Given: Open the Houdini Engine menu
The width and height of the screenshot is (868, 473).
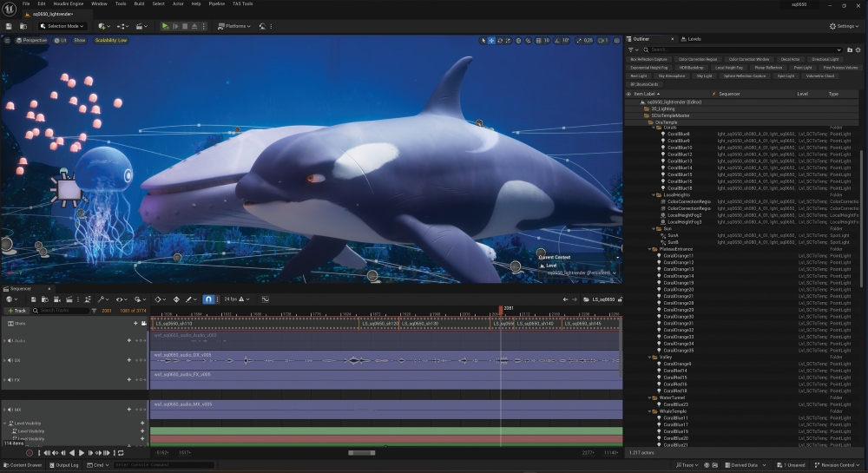Looking at the screenshot, I should pos(68,3).
